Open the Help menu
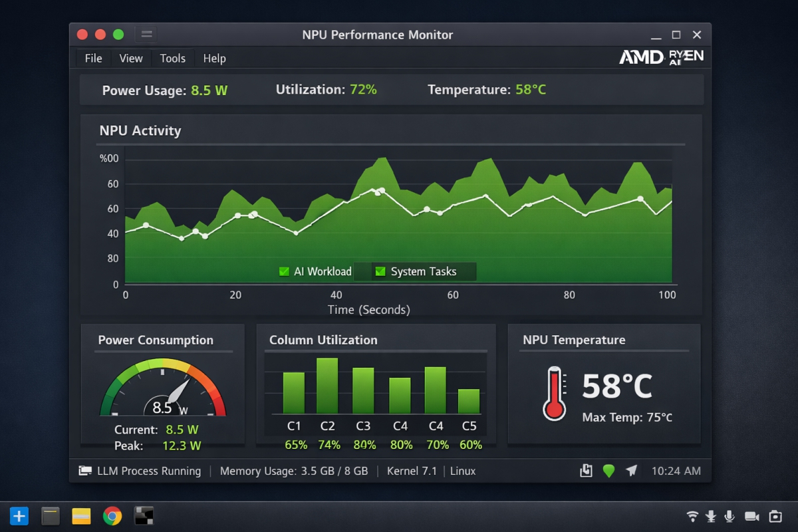This screenshot has width=798, height=532. tap(214, 59)
